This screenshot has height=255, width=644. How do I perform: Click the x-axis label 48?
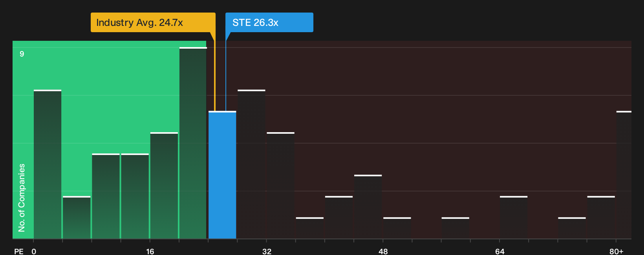(383, 251)
